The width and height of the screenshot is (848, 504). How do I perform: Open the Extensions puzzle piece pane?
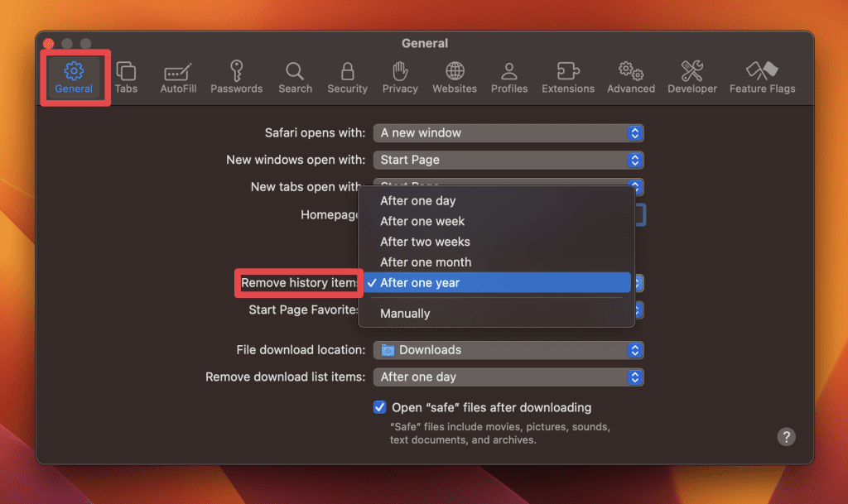(x=568, y=77)
